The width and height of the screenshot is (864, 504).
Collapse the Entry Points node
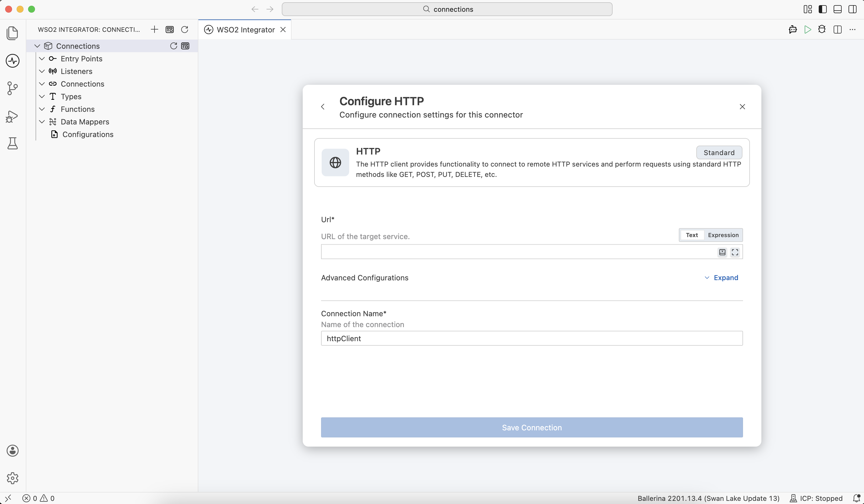(x=42, y=59)
